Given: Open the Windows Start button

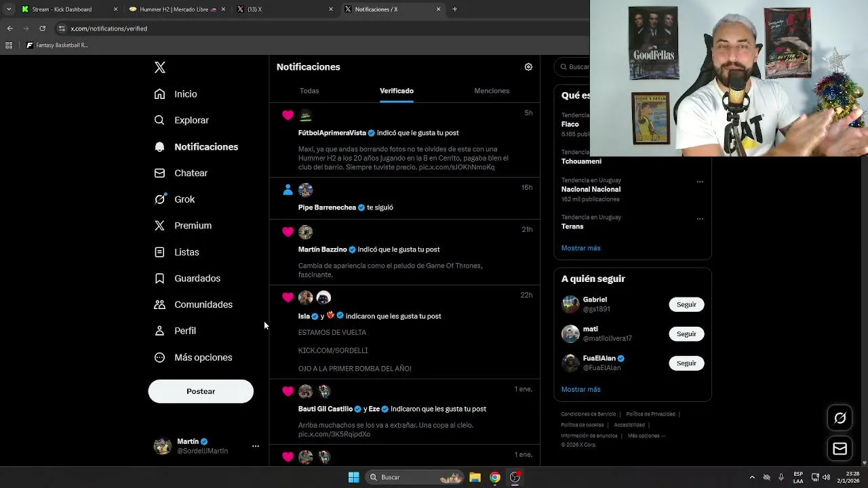Looking at the screenshot, I should click(x=353, y=477).
